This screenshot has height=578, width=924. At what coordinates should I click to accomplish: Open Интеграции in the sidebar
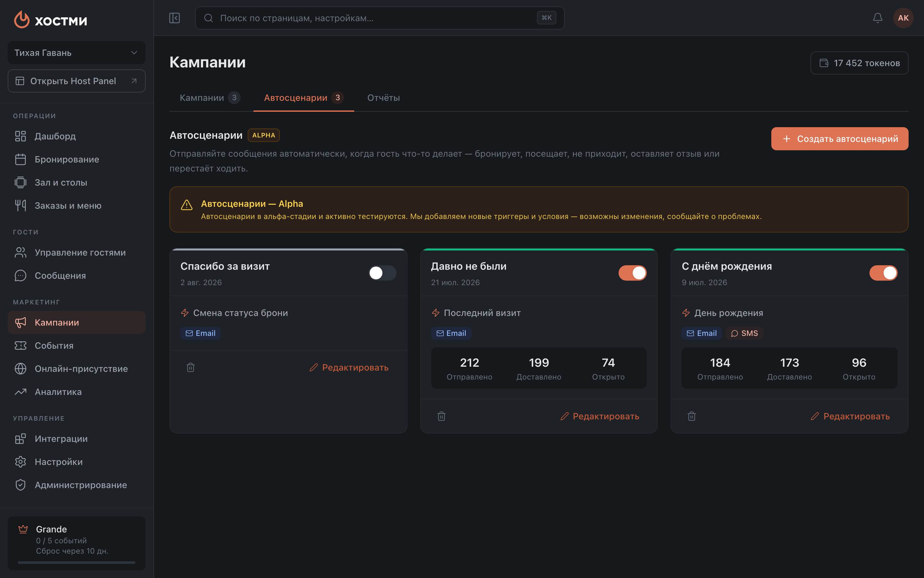76,438
